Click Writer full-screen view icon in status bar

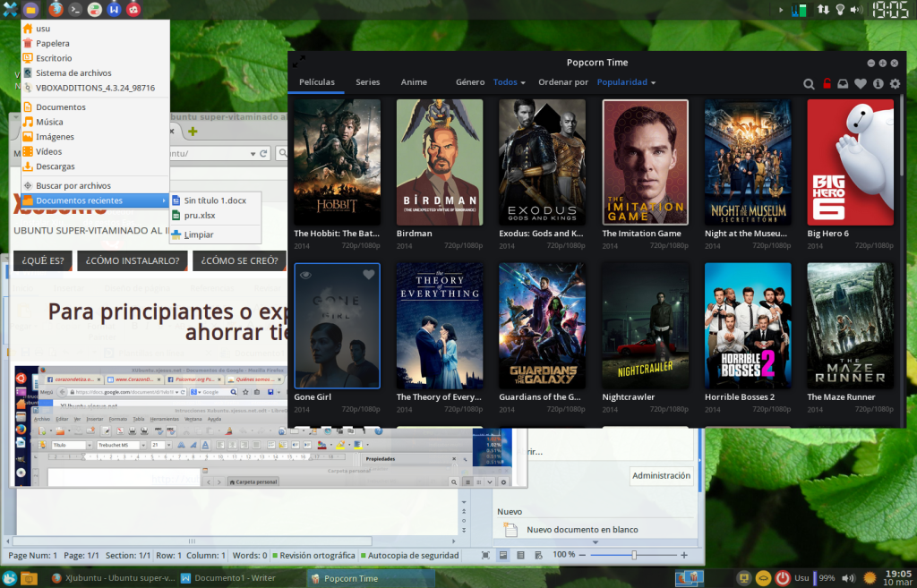click(485, 555)
